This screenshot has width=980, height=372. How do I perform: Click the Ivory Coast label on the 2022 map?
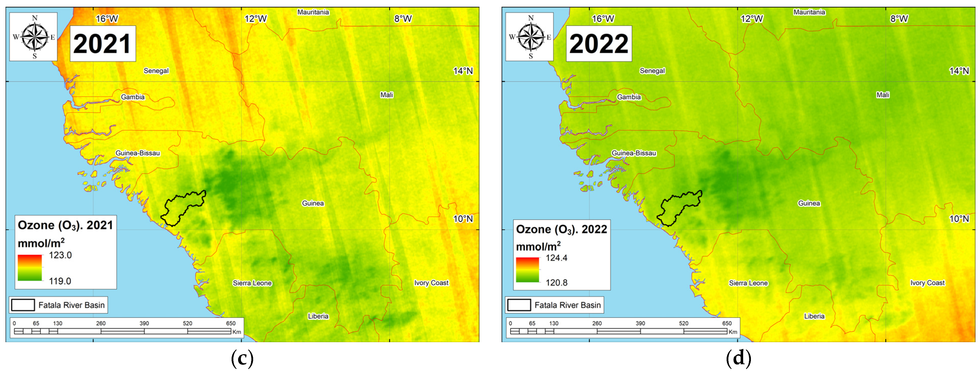pyautogui.click(x=928, y=283)
